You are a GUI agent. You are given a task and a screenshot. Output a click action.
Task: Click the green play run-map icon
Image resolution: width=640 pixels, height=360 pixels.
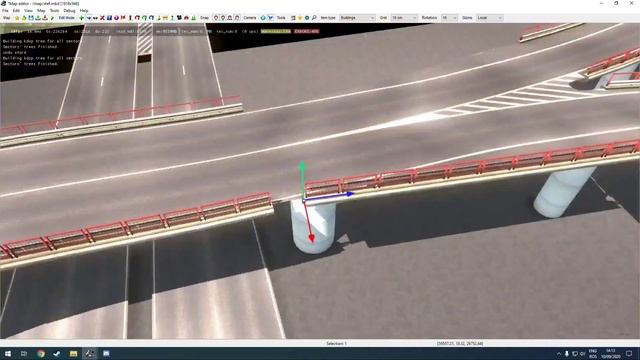52,18
